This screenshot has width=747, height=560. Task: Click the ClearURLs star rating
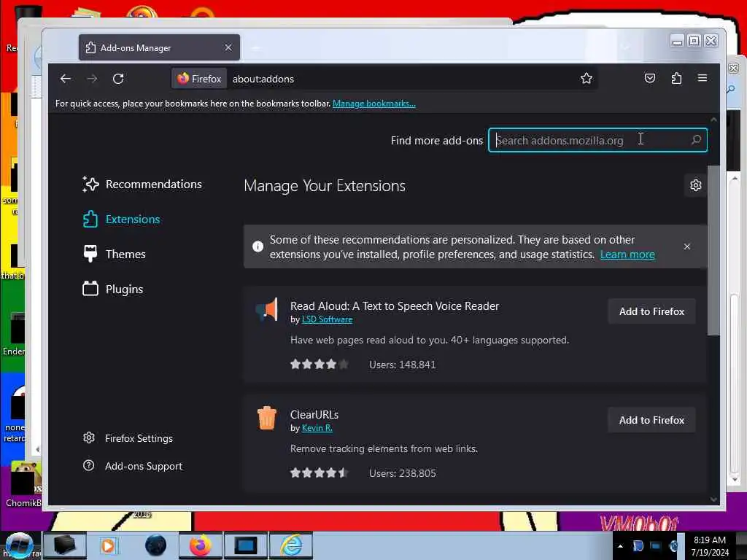point(320,472)
